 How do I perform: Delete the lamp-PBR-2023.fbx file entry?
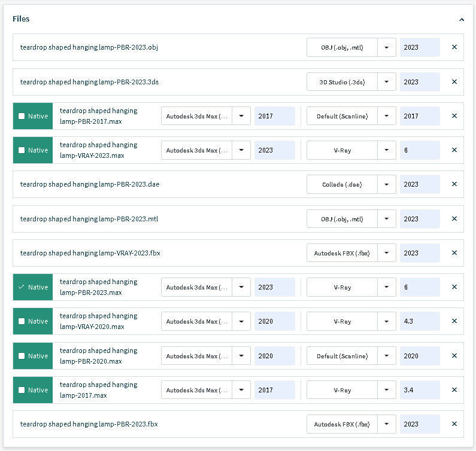pyautogui.click(x=454, y=424)
